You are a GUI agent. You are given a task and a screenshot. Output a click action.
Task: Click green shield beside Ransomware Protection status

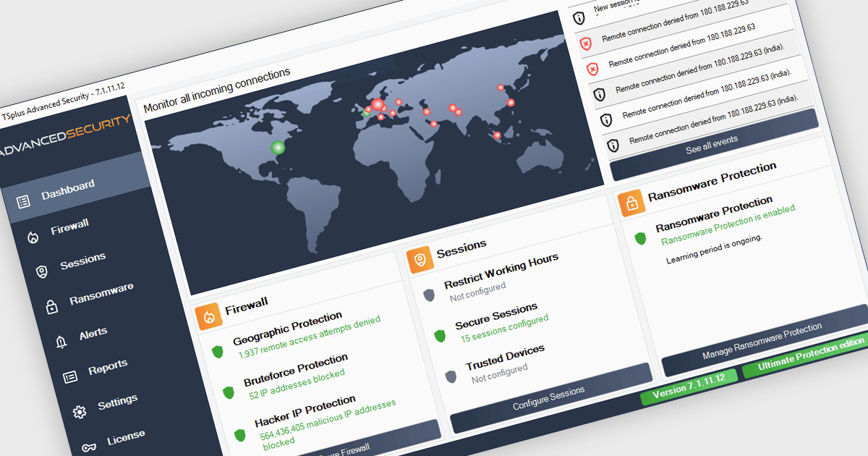640,237
